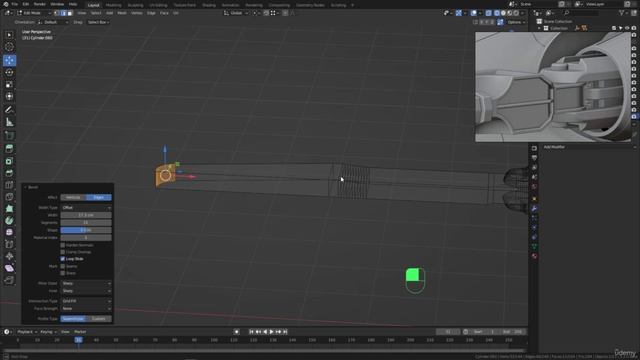
Task: Select the Select Box tool at top of toolbar
Action: pyautogui.click(x=9, y=35)
